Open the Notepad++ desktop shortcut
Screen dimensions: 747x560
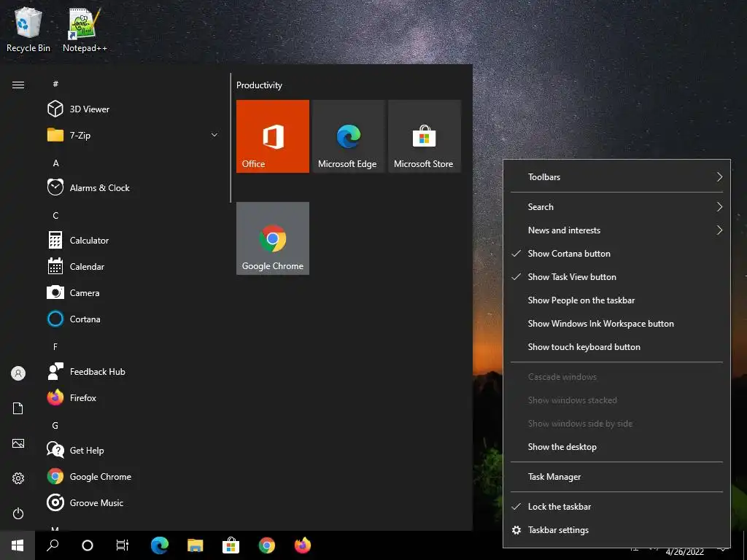click(85, 30)
